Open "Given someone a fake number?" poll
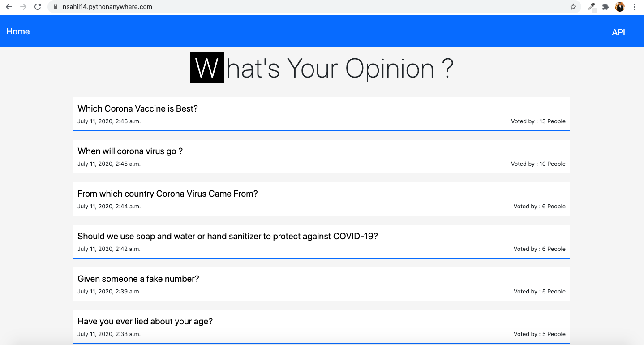Image resolution: width=644 pixels, height=345 pixels. click(x=138, y=279)
